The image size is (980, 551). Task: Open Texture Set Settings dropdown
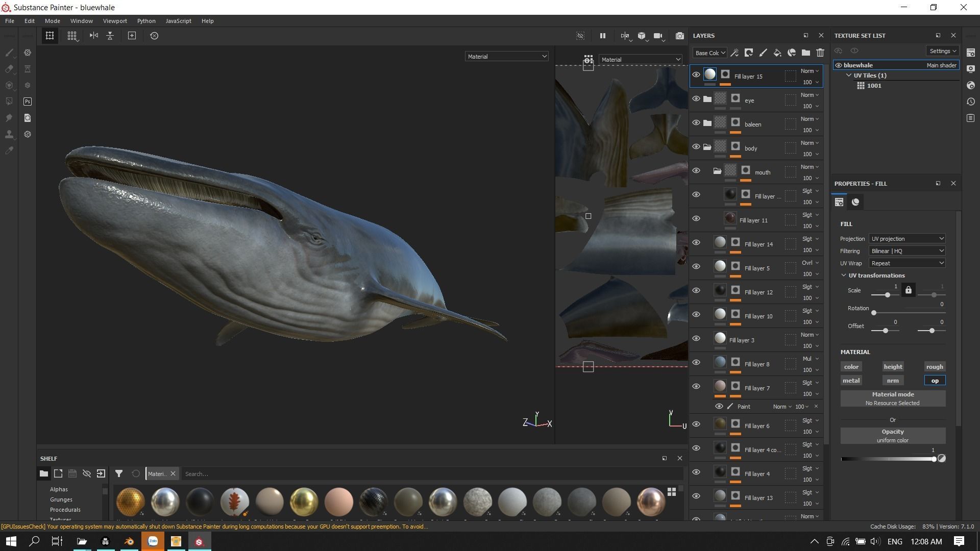pos(942,51)
